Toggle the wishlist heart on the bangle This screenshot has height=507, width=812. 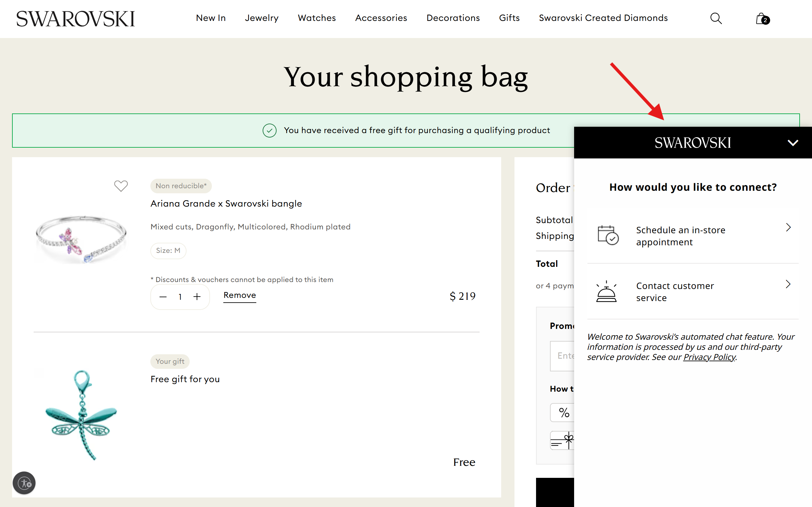121,186
